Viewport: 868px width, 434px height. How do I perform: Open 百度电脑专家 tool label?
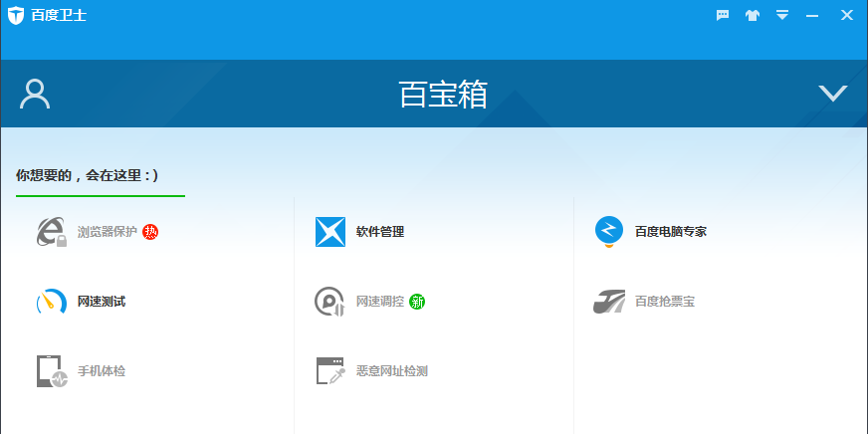670,231
